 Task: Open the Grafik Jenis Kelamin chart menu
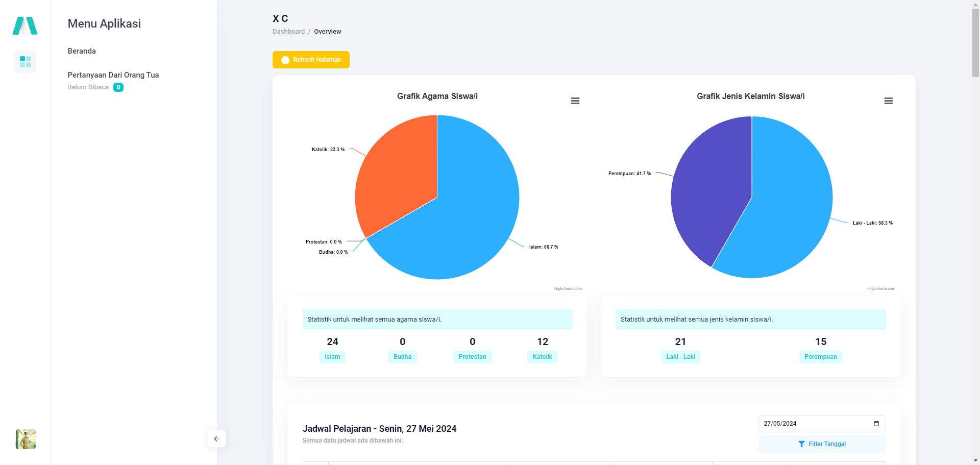click(x=888, y=101)
